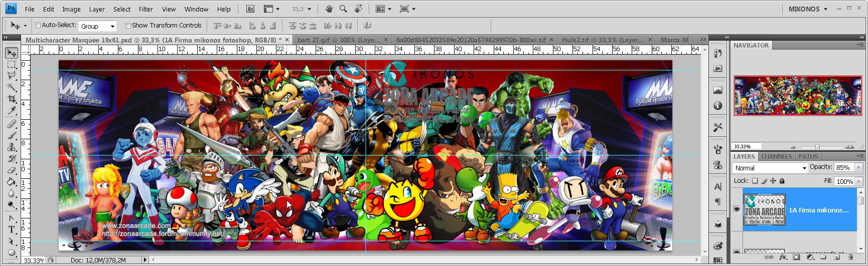
Task: Choose the Paint Bucket tool
Action: pyautogui.click(x=12, y=182)
